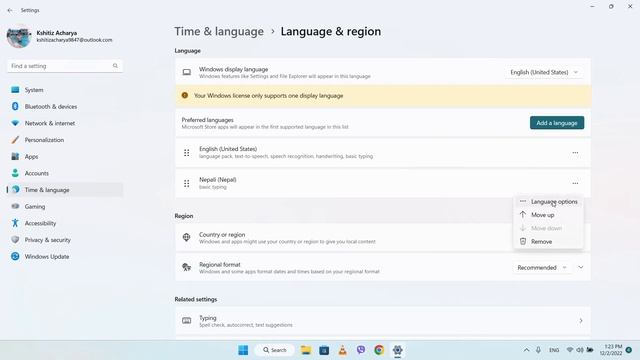Viewport: 640px width, 360px height.
Task: Show hidden icons tray chevron
Action: click(x=527, y=350)
